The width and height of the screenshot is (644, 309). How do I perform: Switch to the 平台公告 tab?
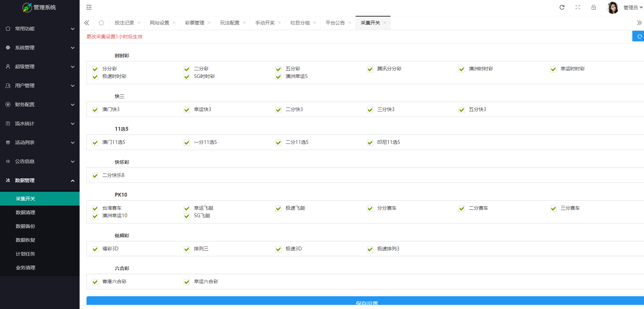pyautogui.click(x=335, y=23)
